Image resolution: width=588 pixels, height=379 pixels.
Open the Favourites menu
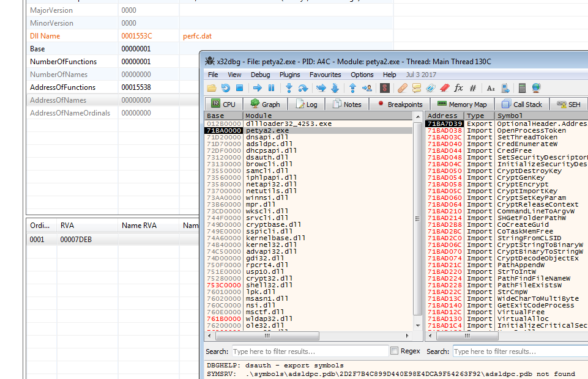tap(325, 75)
